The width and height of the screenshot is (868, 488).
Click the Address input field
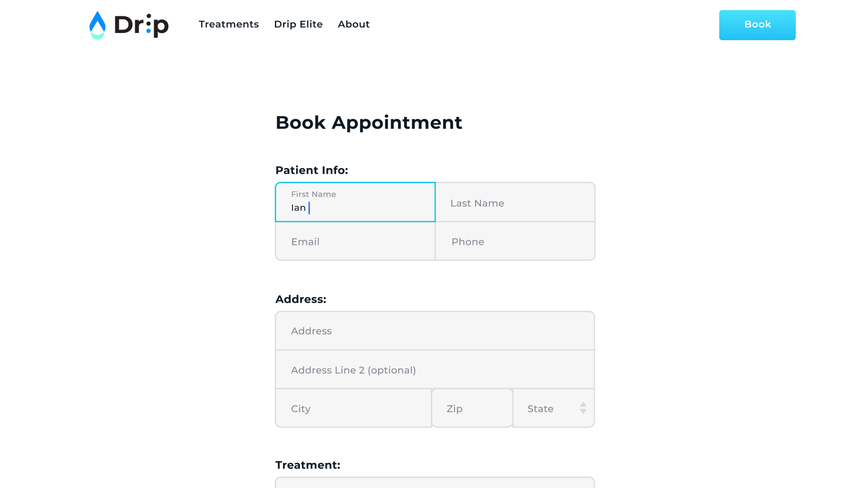tap(435, 331)
